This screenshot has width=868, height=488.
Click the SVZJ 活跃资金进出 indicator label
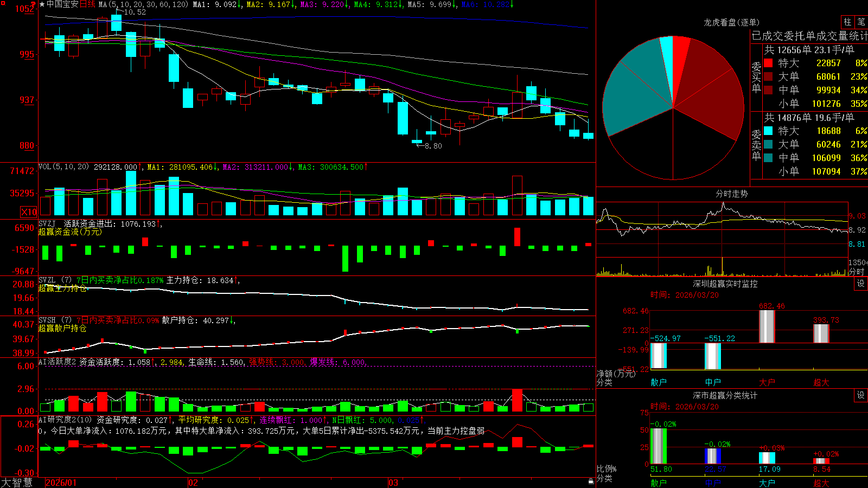[97, 223]
